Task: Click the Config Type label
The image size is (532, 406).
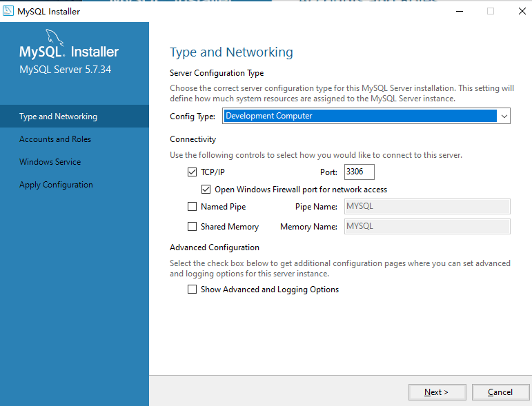Action: pyautogui.click(x=193, y=116)
